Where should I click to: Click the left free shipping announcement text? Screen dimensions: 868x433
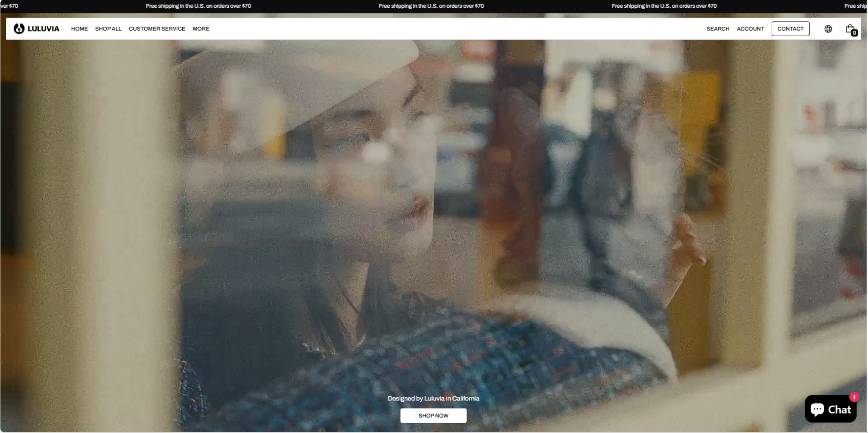pyautogui.click(x=198, y=6)
